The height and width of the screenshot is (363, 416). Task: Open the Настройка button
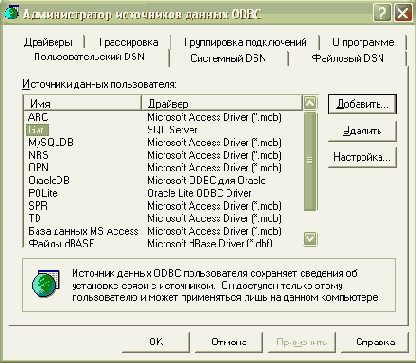pos(362,157)
